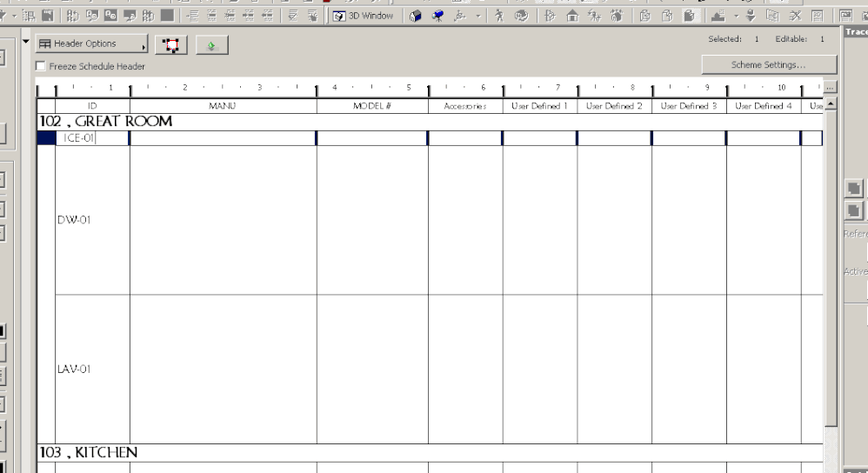Screen dimensions: 868x473
Task: Click the ruler marker between ID and MANU columns
Action: 130,90
